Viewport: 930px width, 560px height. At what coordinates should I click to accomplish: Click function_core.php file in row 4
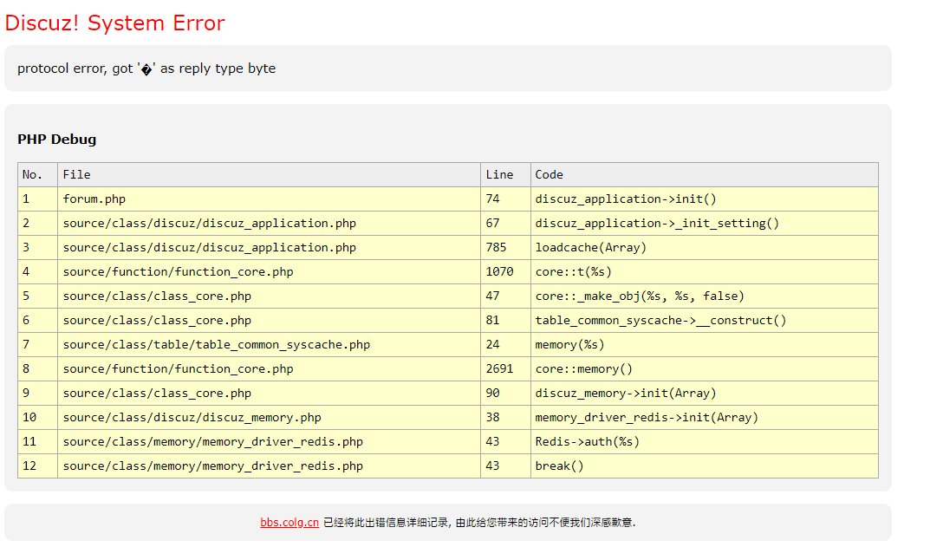269,272
